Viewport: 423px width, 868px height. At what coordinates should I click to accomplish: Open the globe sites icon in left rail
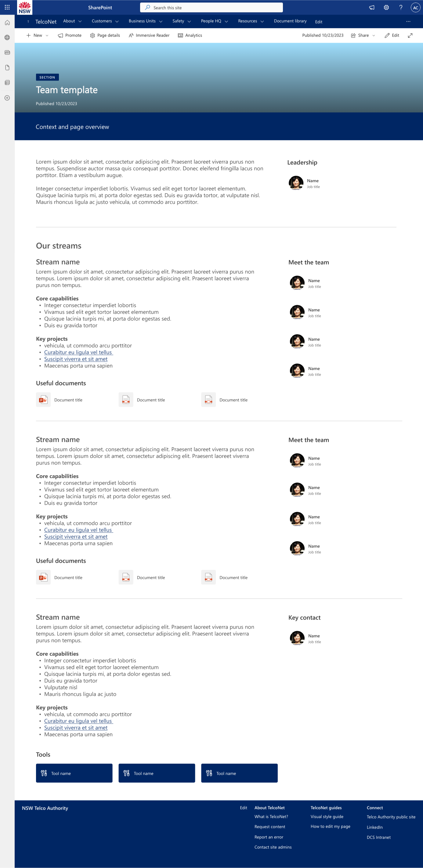coord(7,38)
